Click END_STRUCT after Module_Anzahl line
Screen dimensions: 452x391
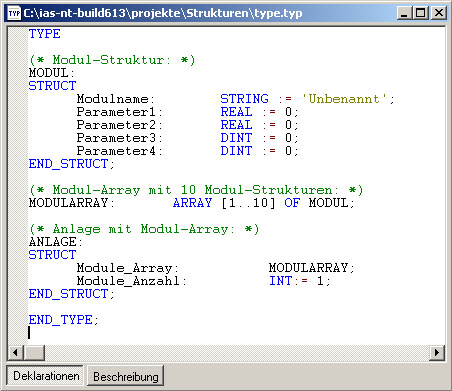point(68,294)
